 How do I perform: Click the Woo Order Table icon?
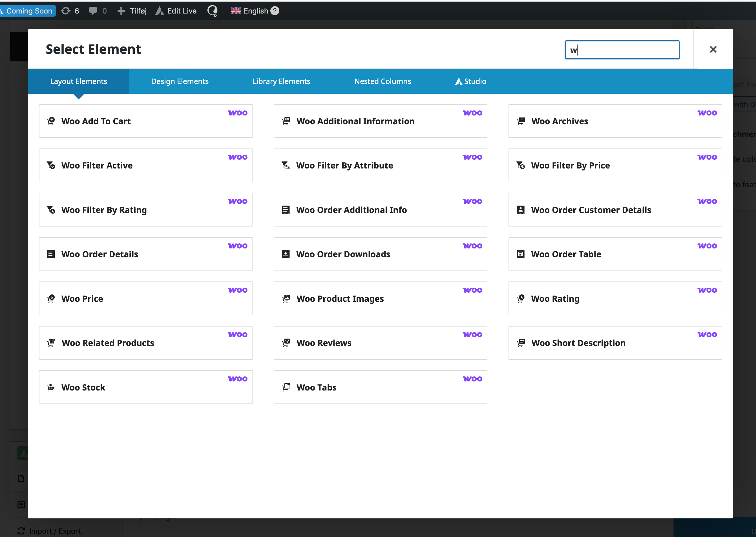coord(520,254)
